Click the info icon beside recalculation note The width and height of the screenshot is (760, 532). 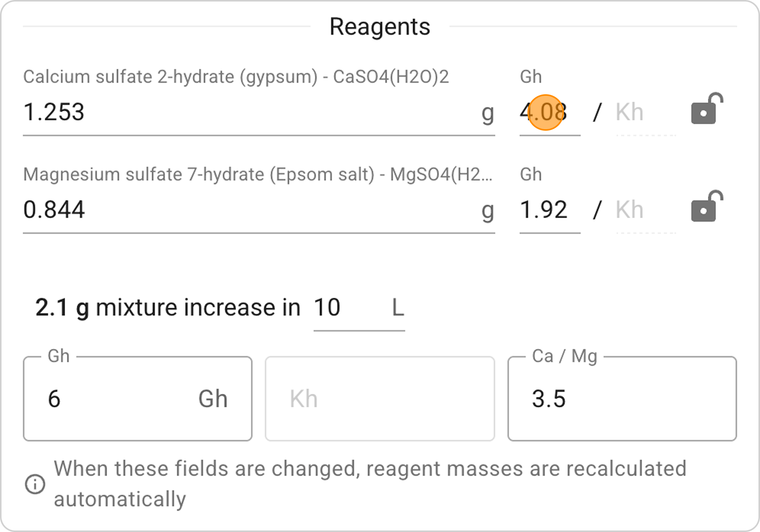pyautogui.click(x=35, y=484)
